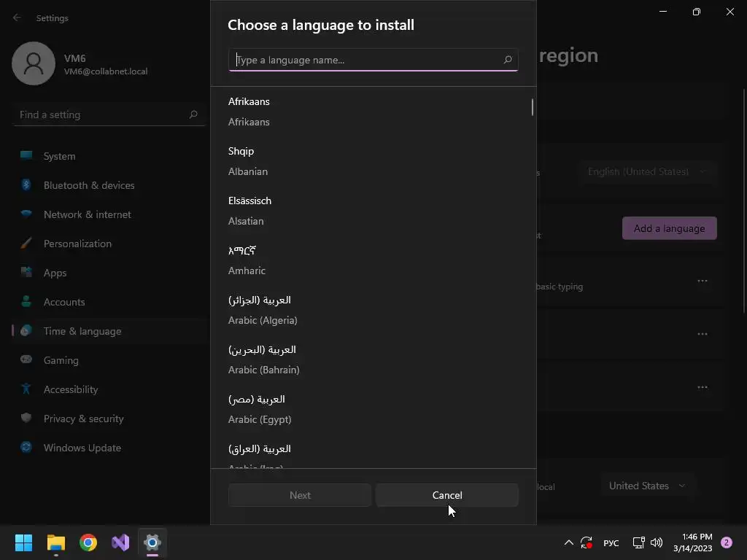The height and width of the screenshot is (560, 747).
Task: Select Arabic (Bahrain) language
Action: tap(373, 359)
